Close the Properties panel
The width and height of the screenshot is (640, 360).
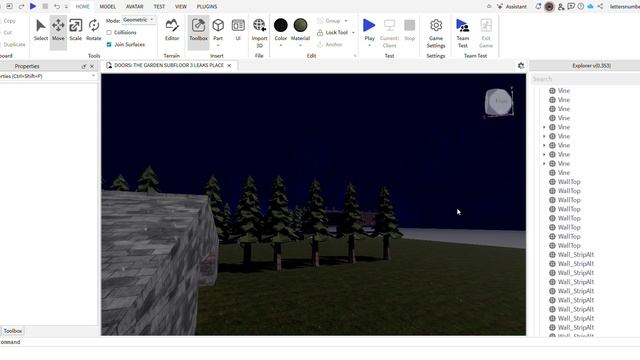tap(92, 66)
